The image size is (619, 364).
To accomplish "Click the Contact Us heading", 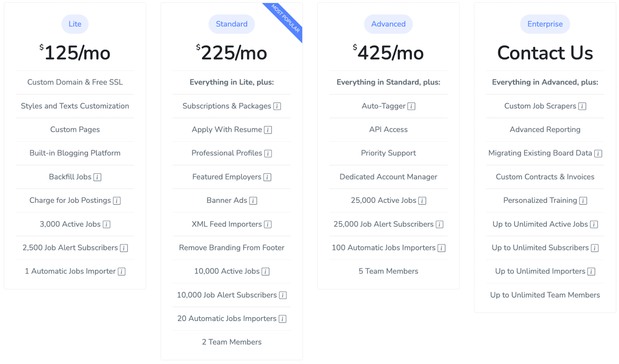I will point(545,53).
